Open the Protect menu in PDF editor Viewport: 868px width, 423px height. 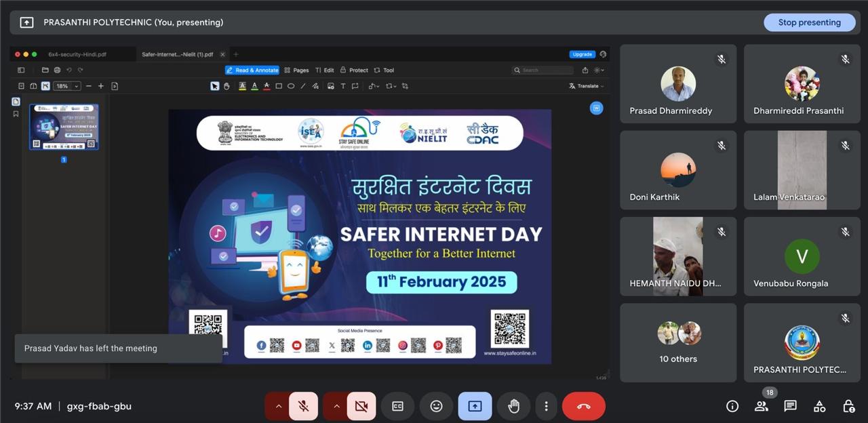tap(354, 70)
